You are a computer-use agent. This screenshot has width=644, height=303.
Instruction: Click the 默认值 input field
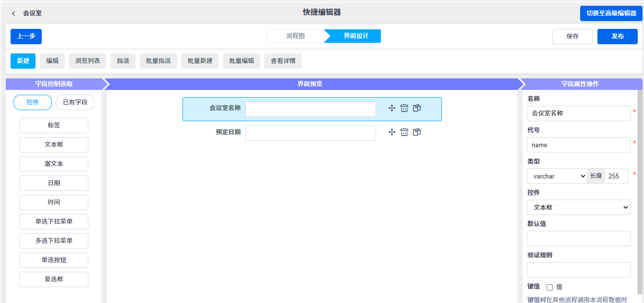click(579, 239)
